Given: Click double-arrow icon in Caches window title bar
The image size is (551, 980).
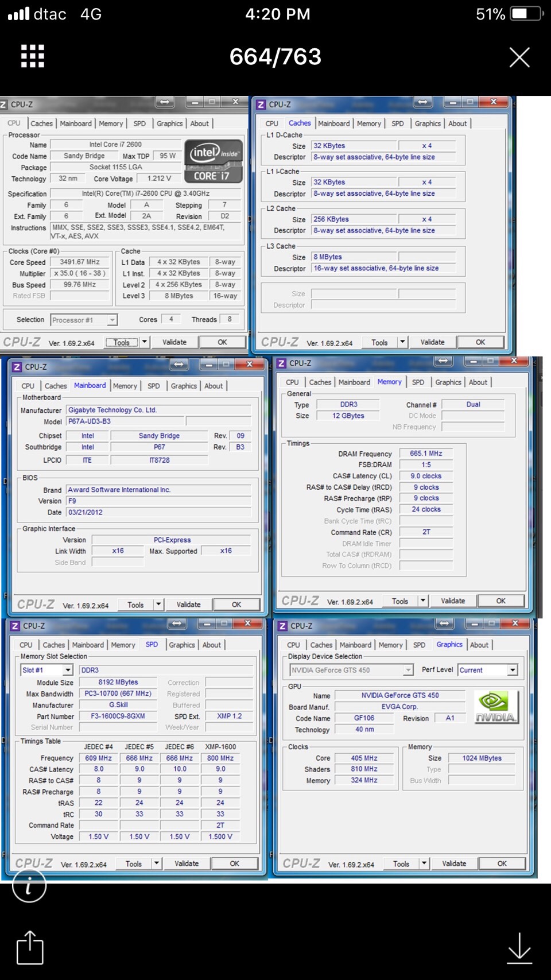Looking at the screenshot, I should point(422,102).
